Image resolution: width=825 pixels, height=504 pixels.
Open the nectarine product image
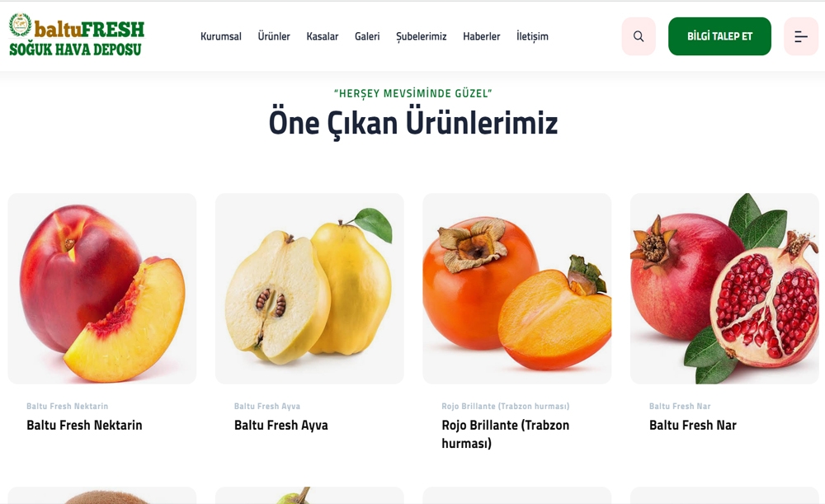[102, 289]
